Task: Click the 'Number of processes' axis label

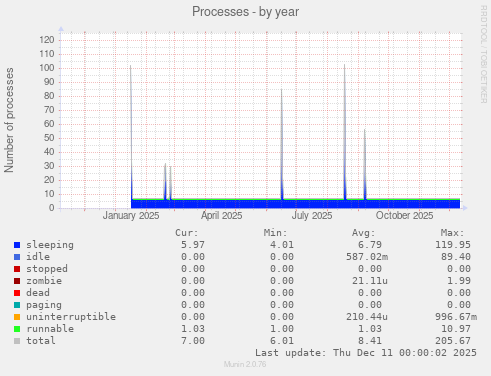Action: (x=9, y=120)
